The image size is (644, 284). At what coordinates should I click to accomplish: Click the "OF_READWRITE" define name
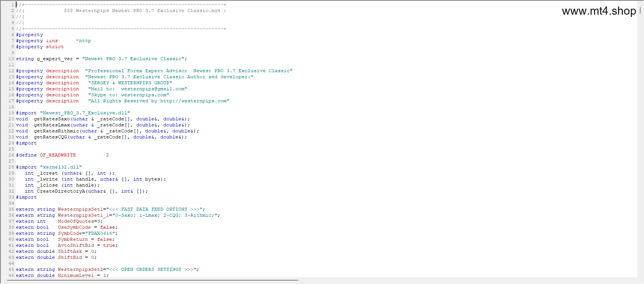58,155
